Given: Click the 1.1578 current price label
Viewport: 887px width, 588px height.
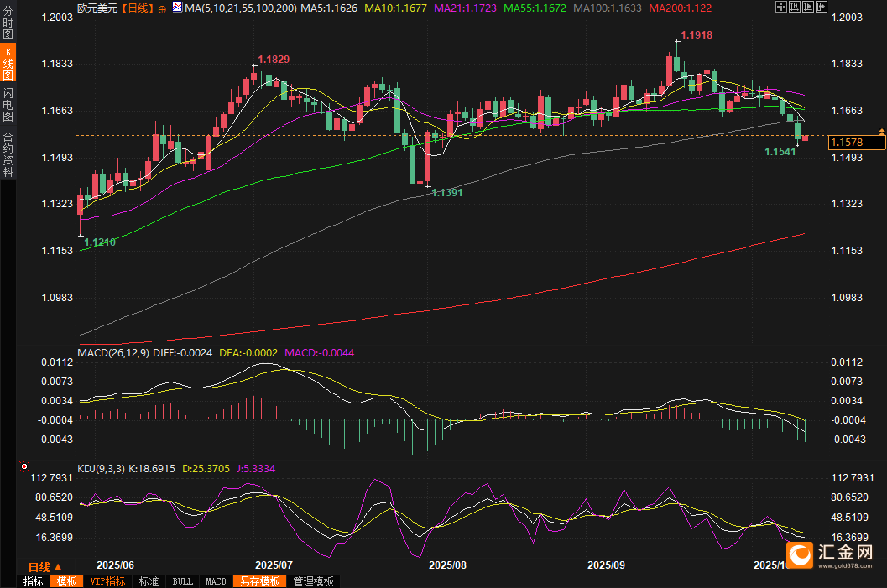Looking at the screenshot, I should [x=856, y=143].
